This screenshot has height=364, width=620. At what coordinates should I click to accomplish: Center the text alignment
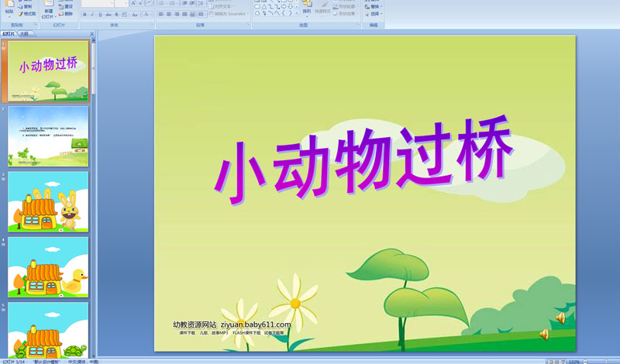(x=169, y=14)
